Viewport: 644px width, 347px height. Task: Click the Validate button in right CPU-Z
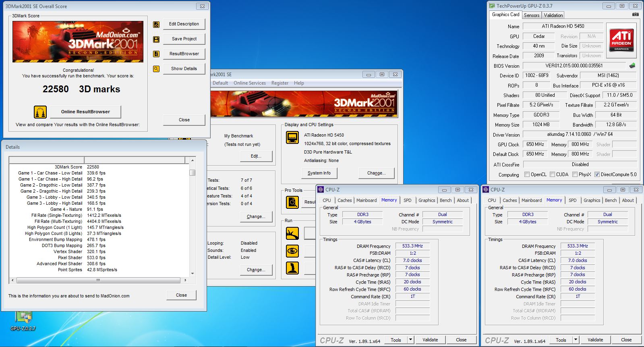coord(595,340)
